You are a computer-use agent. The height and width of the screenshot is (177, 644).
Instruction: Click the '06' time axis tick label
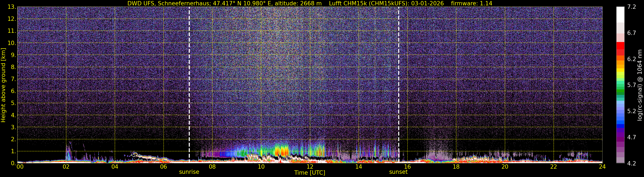click(x=164, y=166)
